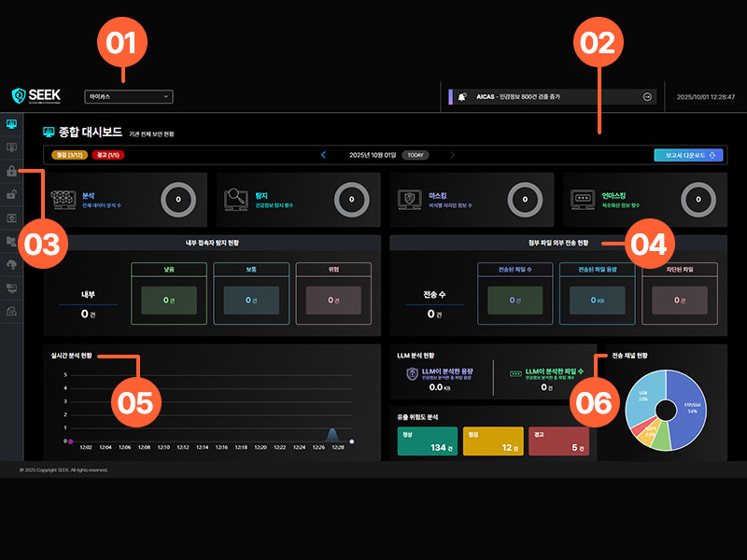The width and height of the screenshot is (747, 560).
Task: Select the open padlock sidebar icon
Action: [x=11, y=194]
